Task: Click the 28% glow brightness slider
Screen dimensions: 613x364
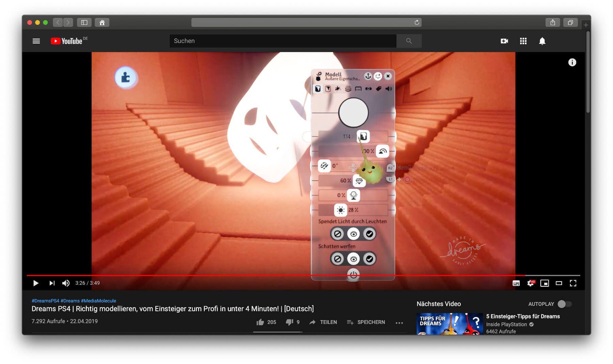Action: pos(353,210)
